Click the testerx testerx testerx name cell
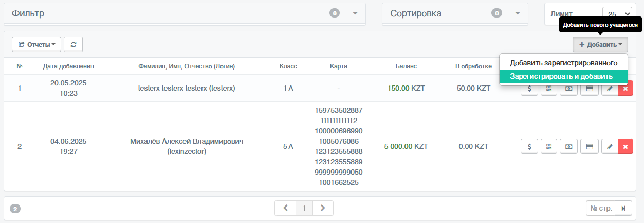644x223 pixels. pyautogui.click(x=187, y=88)
